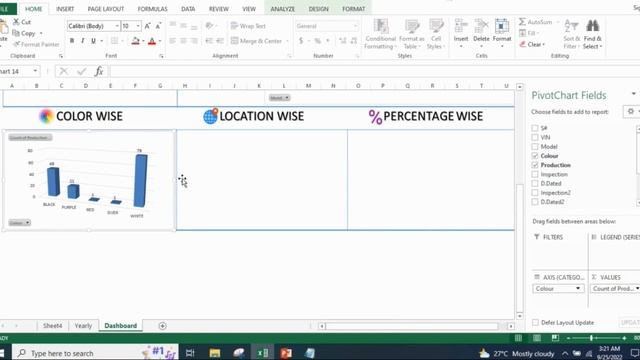Apply the red font color
Screen dimensions: 640x360
(x=152, y=41)
